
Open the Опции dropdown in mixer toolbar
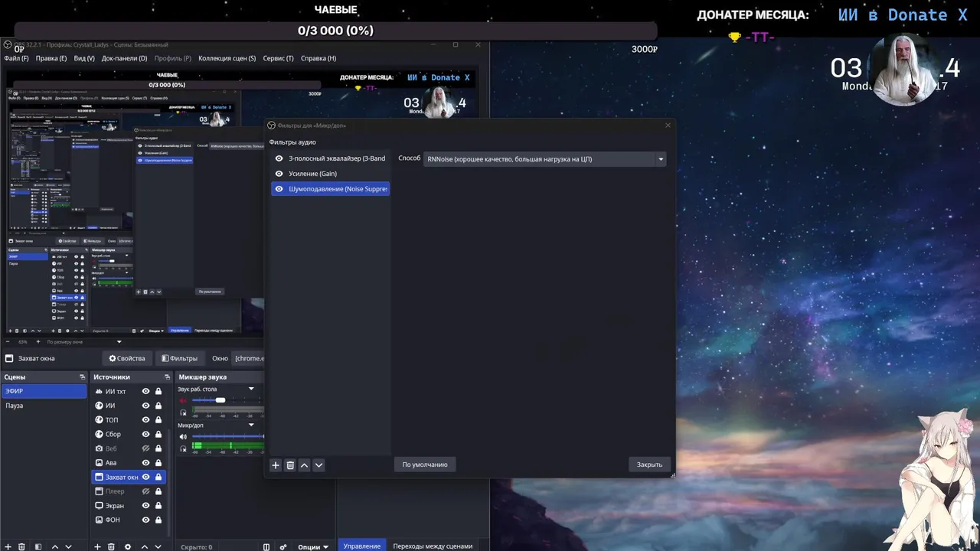tap(313, 546)
